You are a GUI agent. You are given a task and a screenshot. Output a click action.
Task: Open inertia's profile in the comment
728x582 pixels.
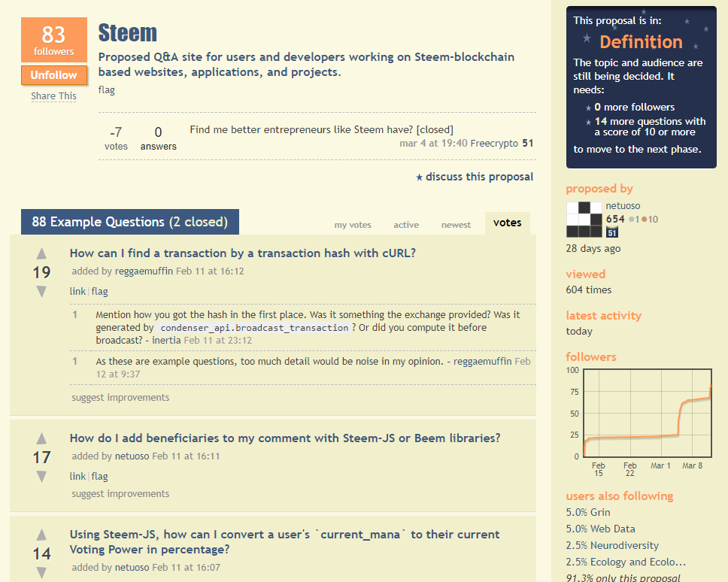pos(166,340)
